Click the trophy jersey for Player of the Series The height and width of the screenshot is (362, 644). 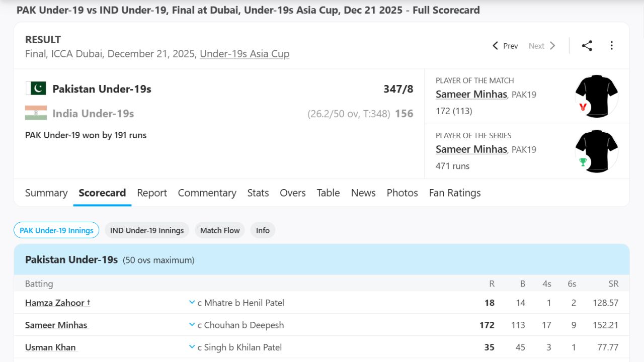[597, 151]
